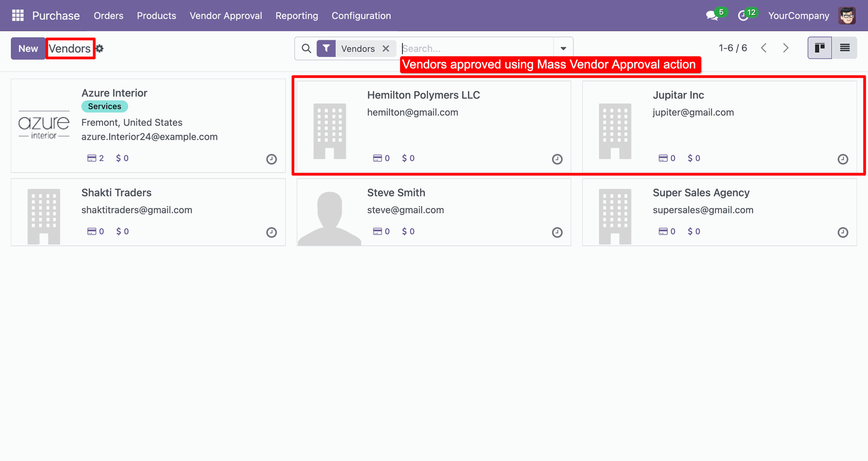The image size is (868, 461).
Task: Click the Purchase app title
Action: [56, 16]
